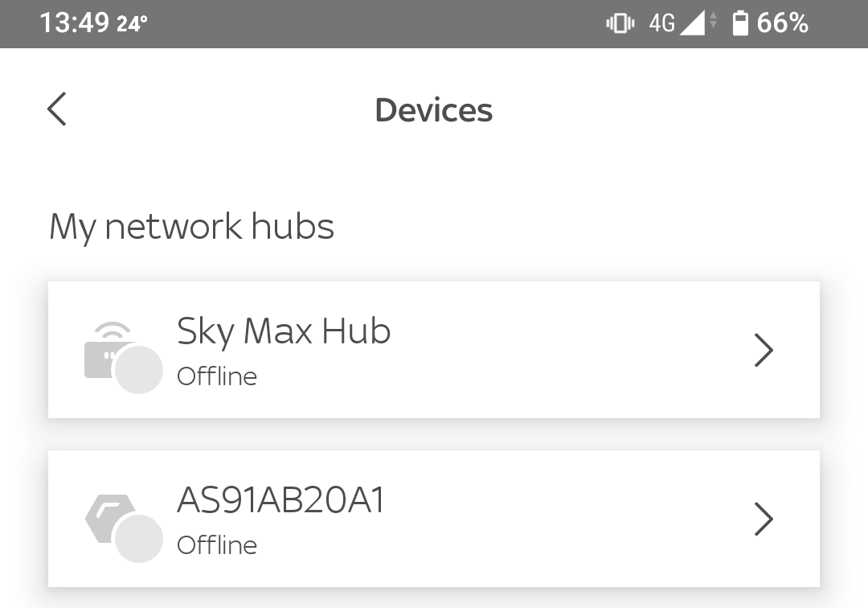
Task: Select the Devices screen title
Action: point(433,110)
